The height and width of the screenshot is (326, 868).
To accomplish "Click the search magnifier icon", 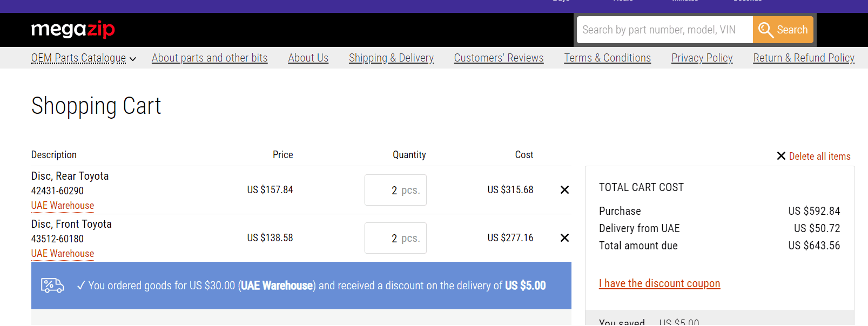I will pyautogui.click(x=766, y=30).
